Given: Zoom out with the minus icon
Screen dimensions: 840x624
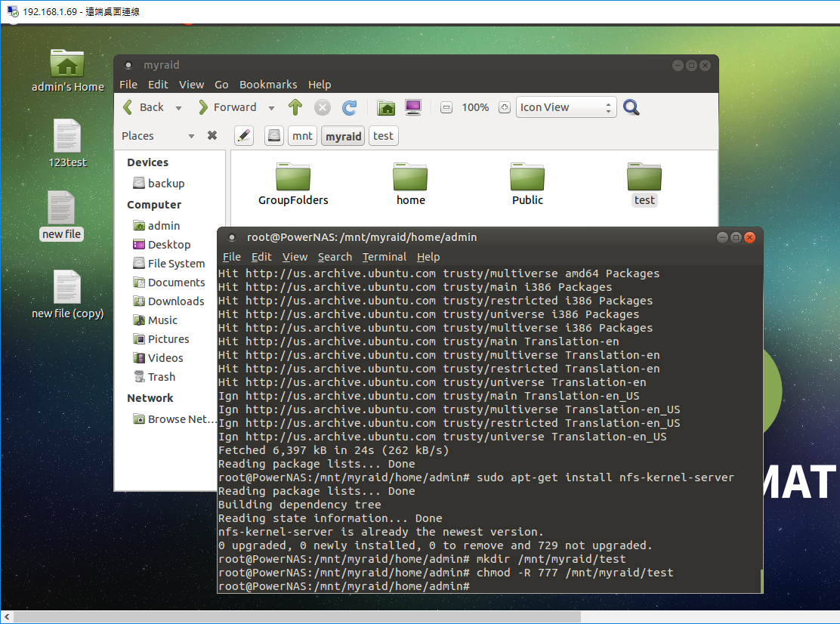Looking at the screenshot, I should coord(446,108).
